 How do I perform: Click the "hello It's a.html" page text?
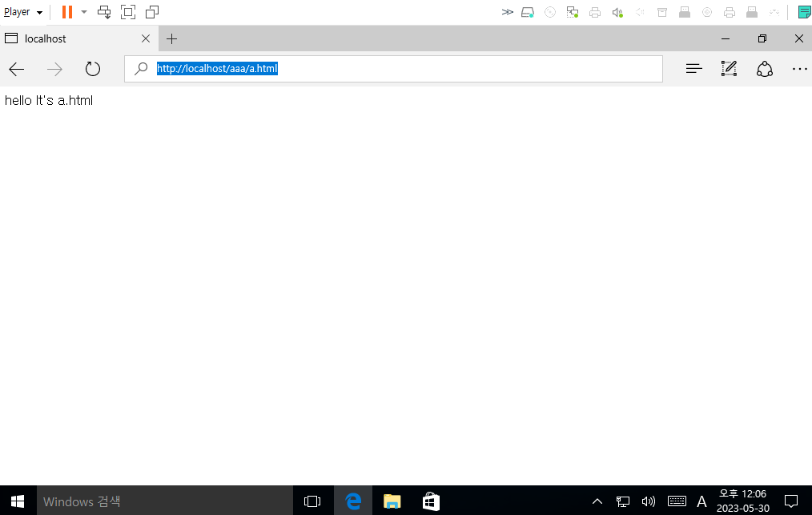(x=49, y=100)
